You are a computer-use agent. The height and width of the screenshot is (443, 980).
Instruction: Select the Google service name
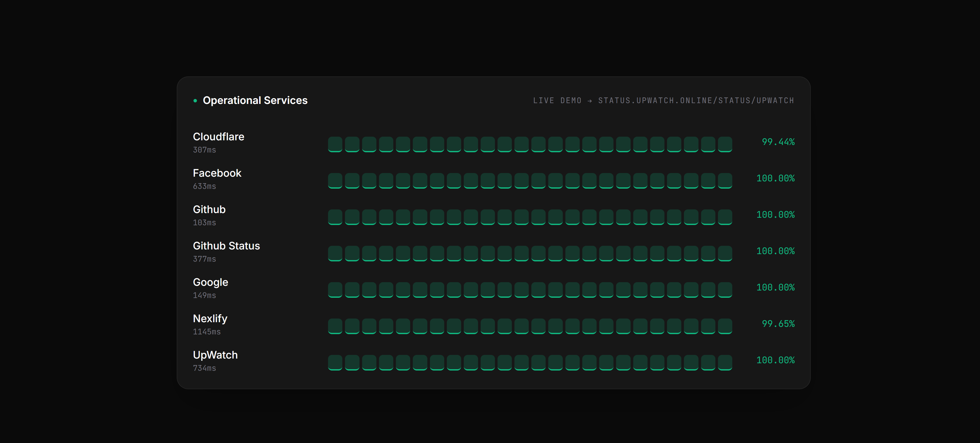pyautogui.click(x=210, y=282)
